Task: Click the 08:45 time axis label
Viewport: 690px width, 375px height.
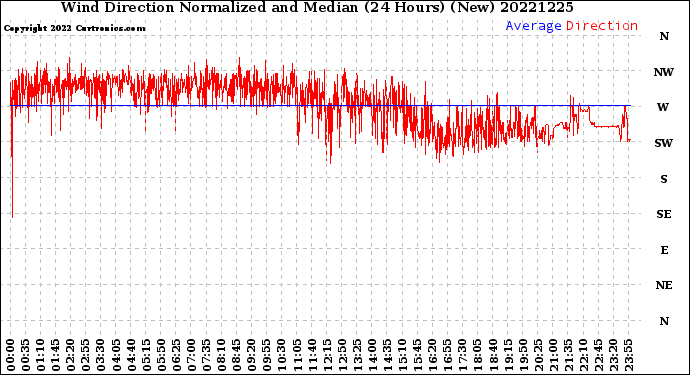Action: pyautogui.click(x=236, y=356)
